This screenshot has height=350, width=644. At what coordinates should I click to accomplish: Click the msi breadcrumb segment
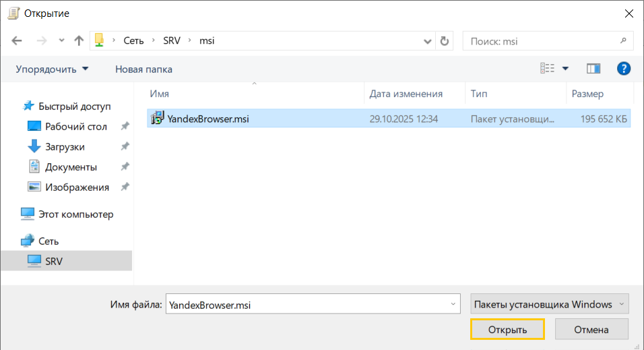[x=207, y=40]
